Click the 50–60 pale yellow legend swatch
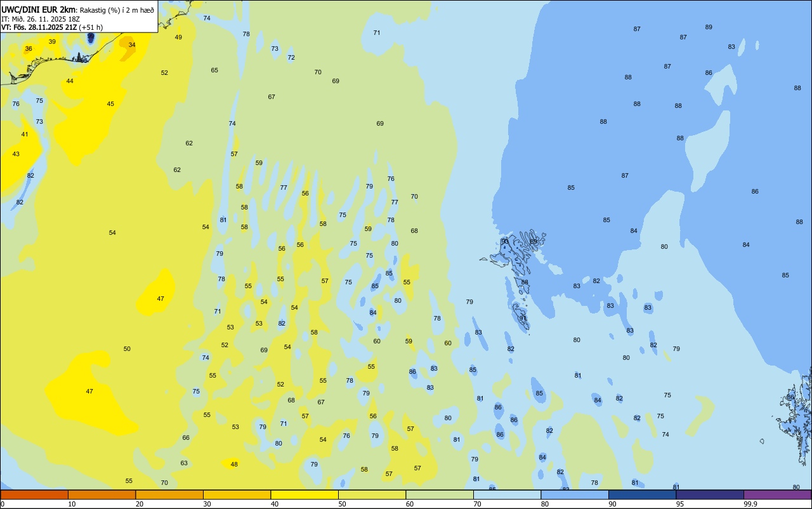Viewport: 812px width, 509px height. click(x=372, y=494)
